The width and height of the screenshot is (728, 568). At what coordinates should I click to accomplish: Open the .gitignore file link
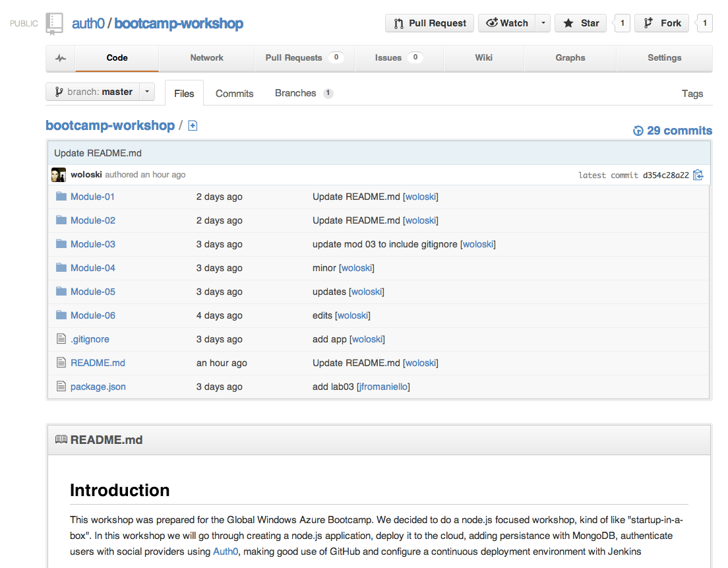pos(90,339)
